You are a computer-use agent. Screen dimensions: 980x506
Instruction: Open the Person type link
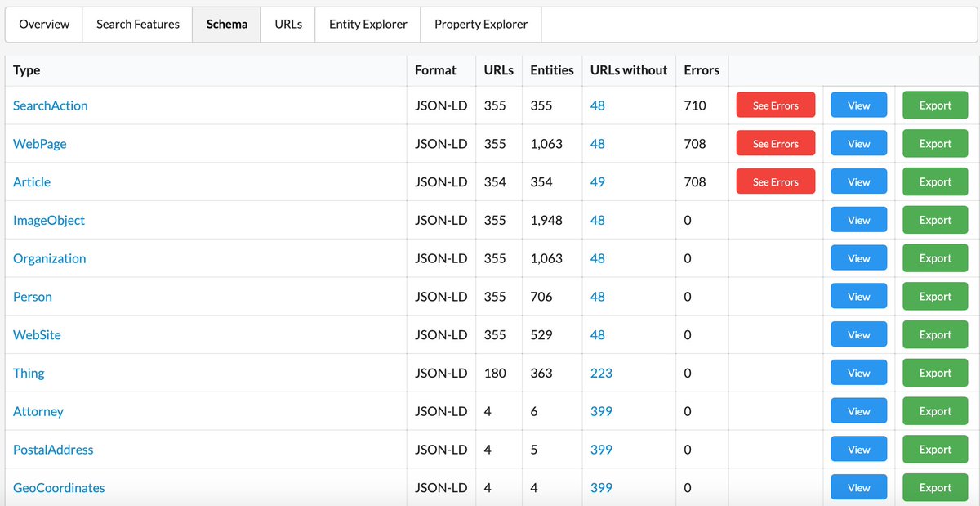click(x=33, y=297)
